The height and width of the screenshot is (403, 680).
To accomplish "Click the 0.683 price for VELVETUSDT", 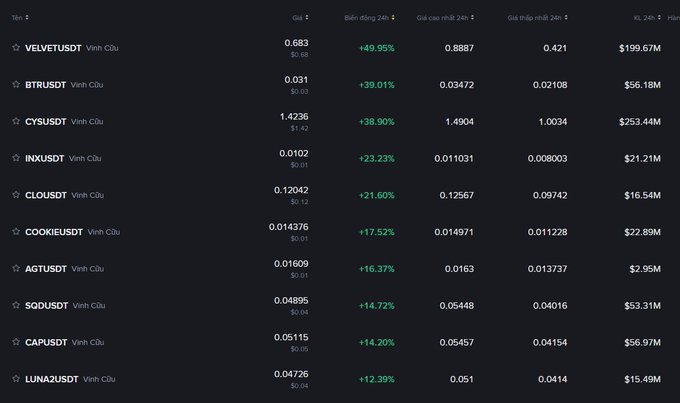I will (296, 43).
